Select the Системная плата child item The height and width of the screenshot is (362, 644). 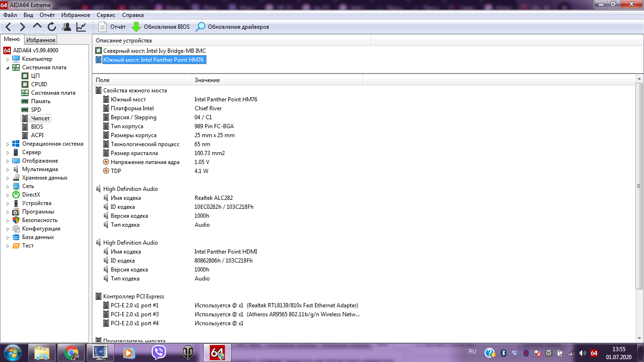tap(53, 93)
